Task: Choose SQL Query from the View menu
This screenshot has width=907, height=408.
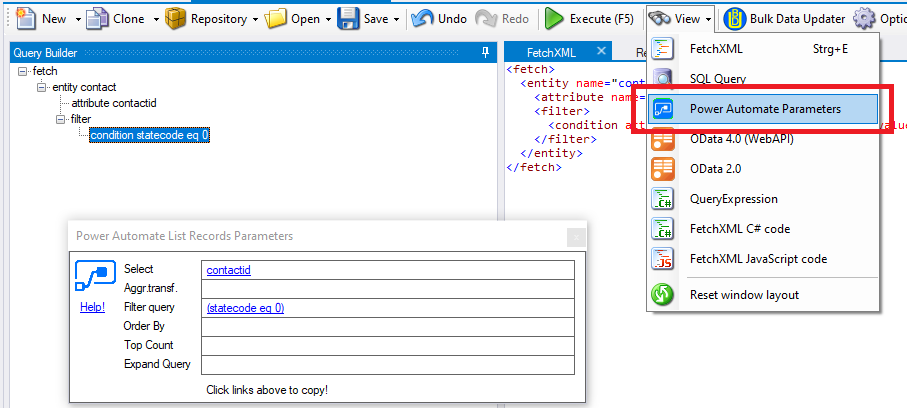Action: (763, 78)
